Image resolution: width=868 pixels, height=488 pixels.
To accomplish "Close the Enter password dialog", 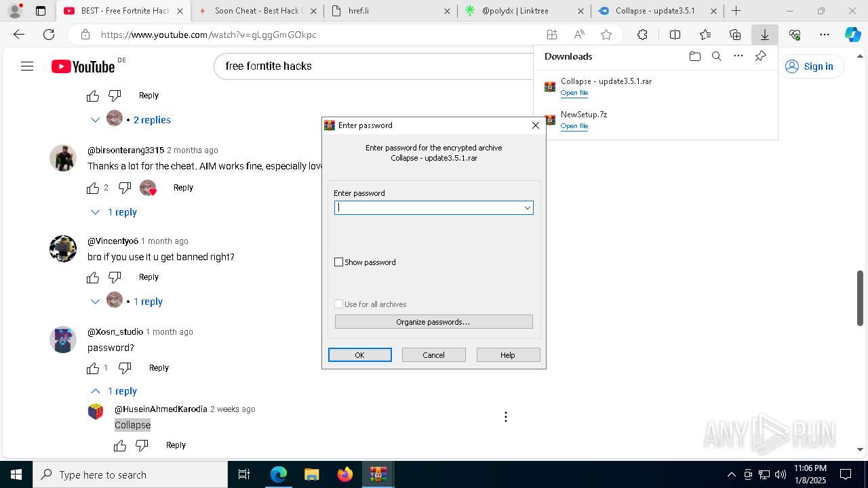I will [x=536, y=125].
